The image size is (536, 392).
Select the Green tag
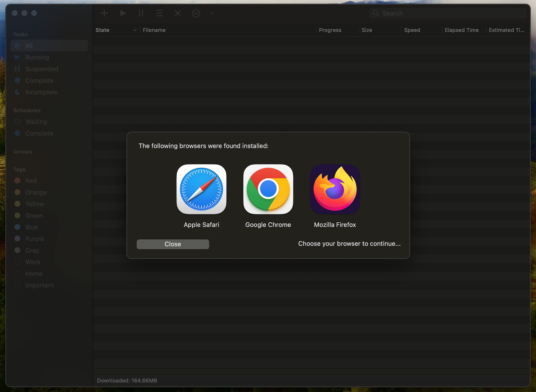point(49,215)
